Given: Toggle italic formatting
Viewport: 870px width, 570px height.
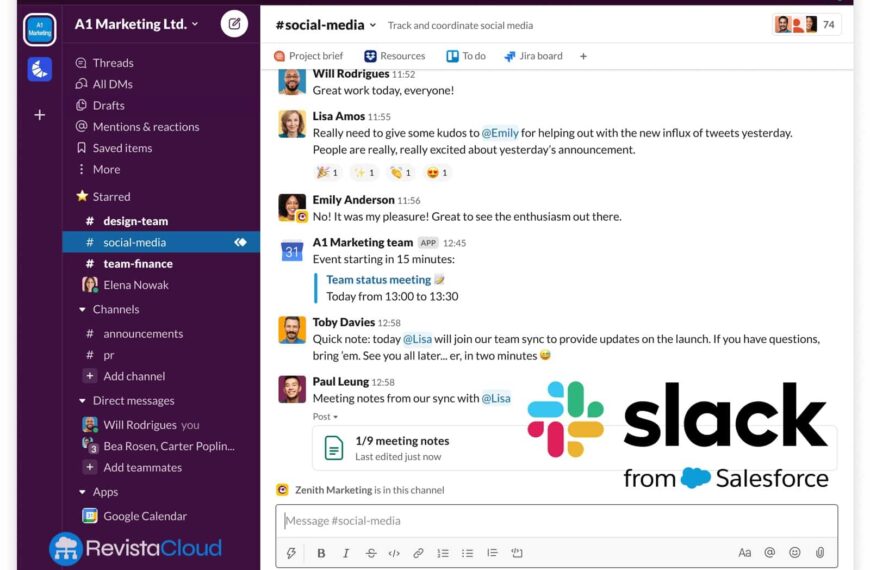Looking at the screenshot, I should click(346, 553).
